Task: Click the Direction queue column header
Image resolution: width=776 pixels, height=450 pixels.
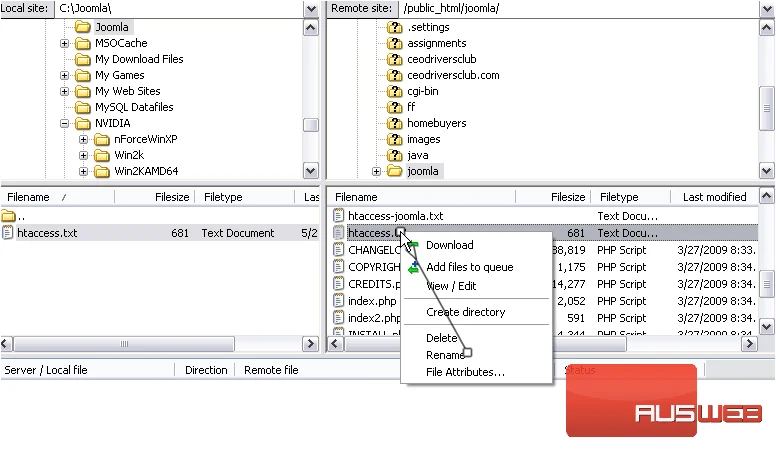Action: [206, 370]
